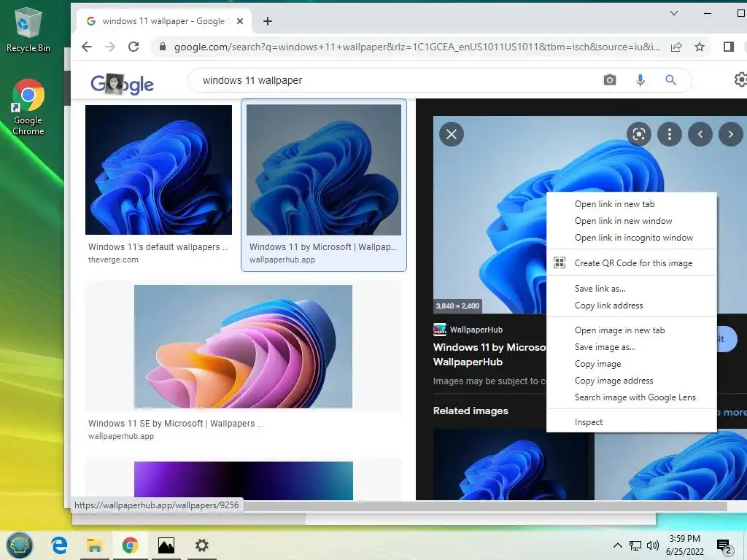This screenshot has height=560, width=747.
Task: Open the purple gradient wallpaper thumbnail
Action: (244, 481)
